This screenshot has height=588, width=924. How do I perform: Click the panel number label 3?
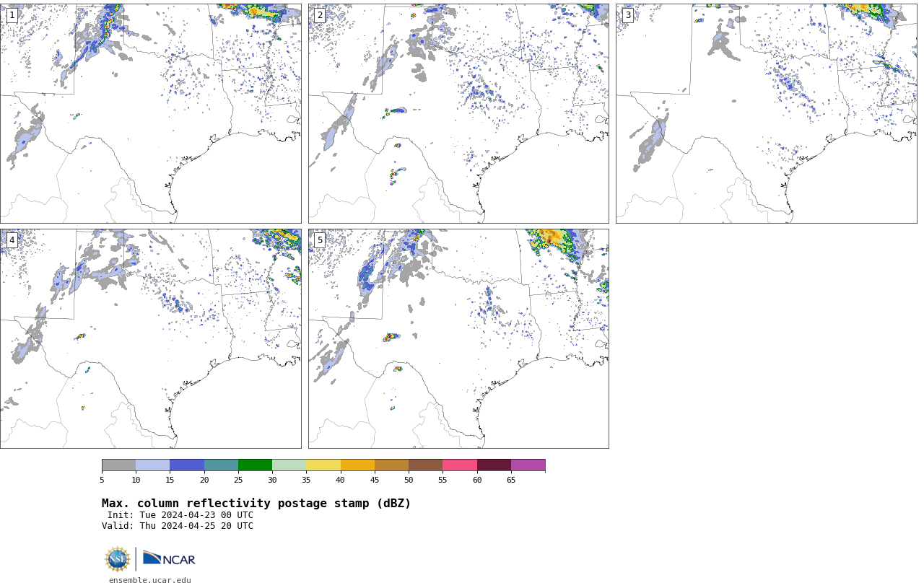(628, 15)
